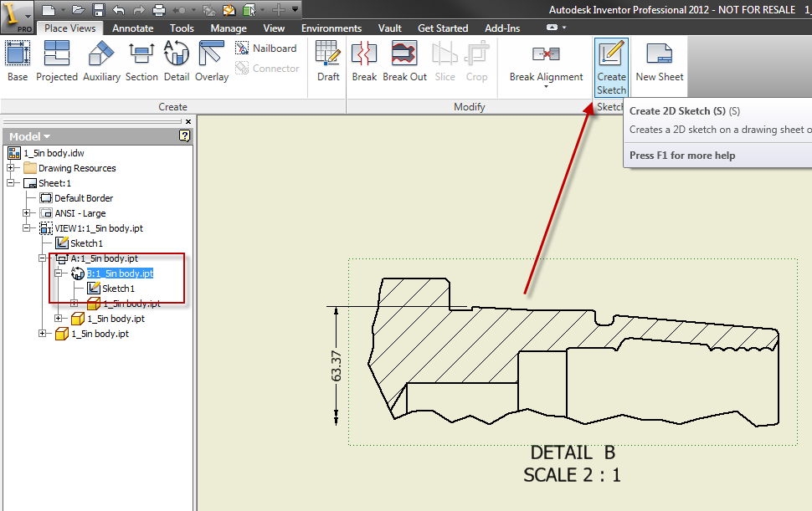This screenshot has width=812, height=511.
Task: Select B:1_5in body.ipt detail view
Action: 120,273
